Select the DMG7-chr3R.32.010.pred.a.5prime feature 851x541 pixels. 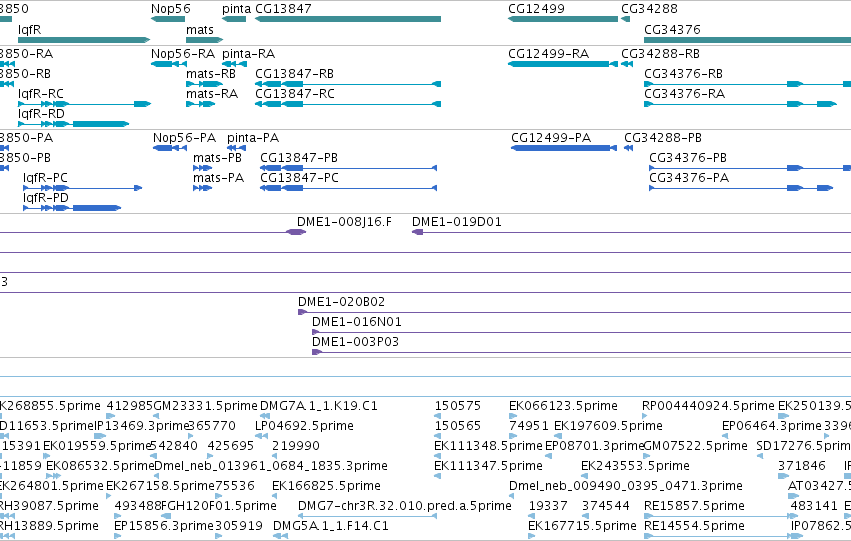click(367, 516)
